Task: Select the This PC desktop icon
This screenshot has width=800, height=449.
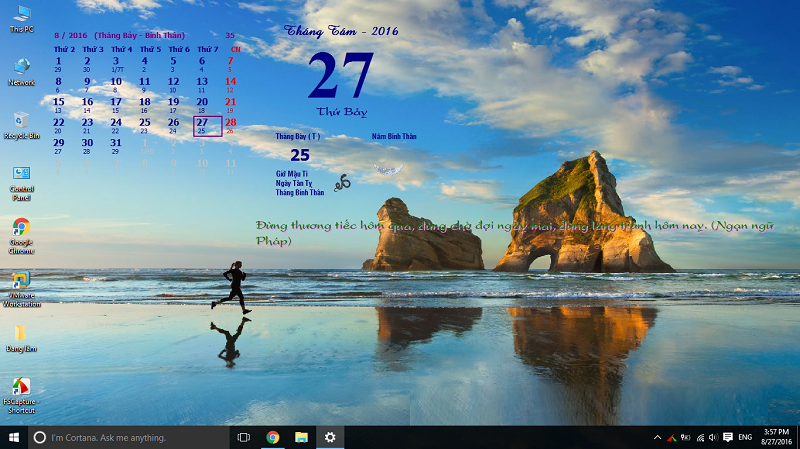Action: [x=21, y=19]
